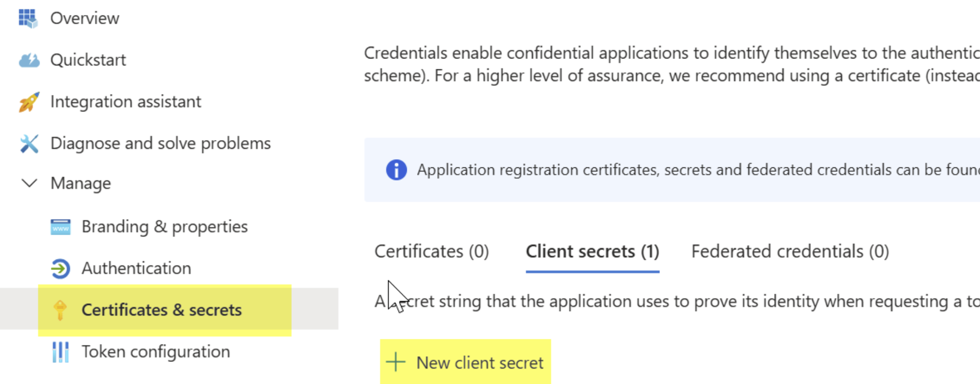Image resolution: width=980 pixels, height=384 pixels.
Task: Click the Diagnose and solve problems wrench icon
Action: (x=29, y=144)
